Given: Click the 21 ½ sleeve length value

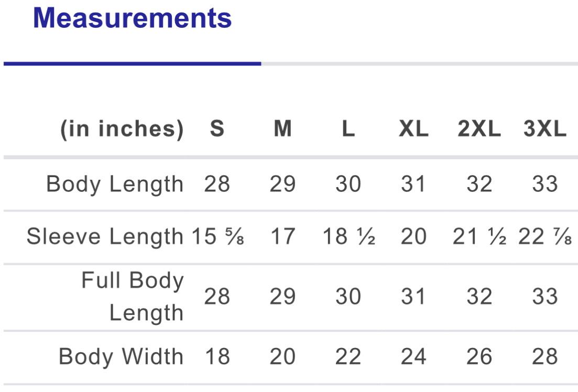Looking at the screenshot, I should click(479, 237).
